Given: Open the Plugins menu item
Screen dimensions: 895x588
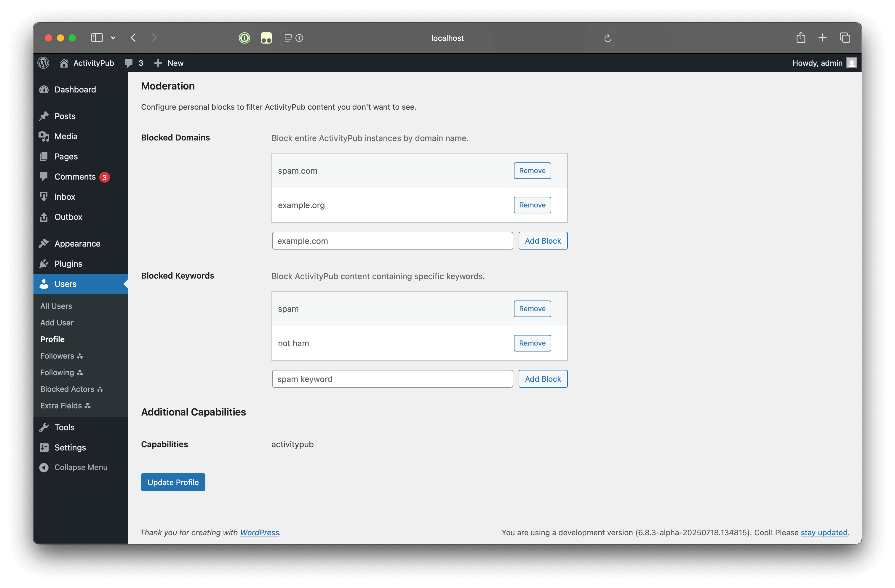Looking at the screenshot, I should click(68, 263).
